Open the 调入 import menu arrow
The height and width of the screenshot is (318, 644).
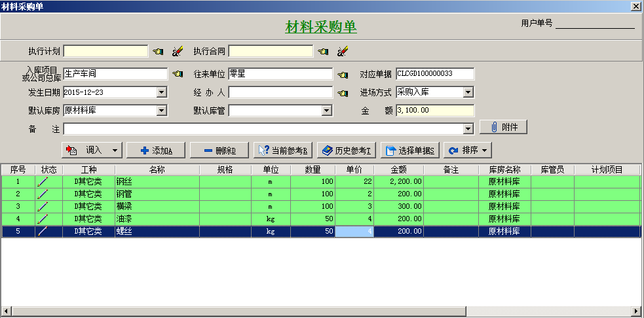(115, 150)
